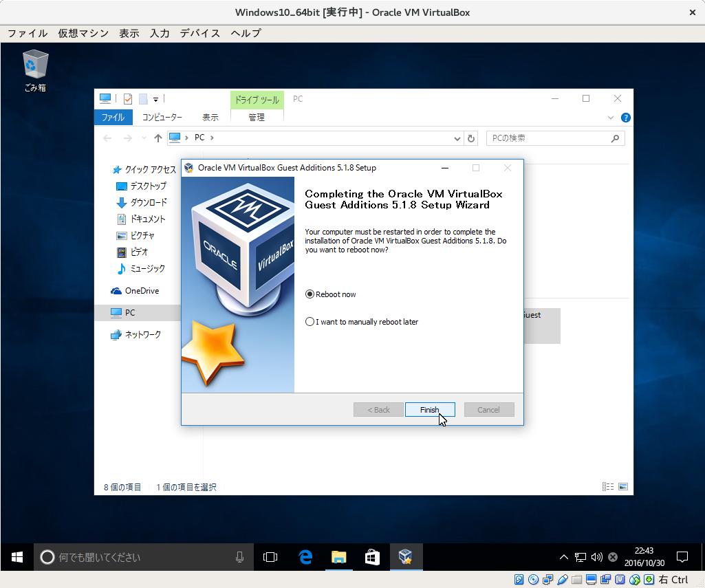Screen dimensions: 705x588
Task: Open File Explorer from taskbar
Action: tap(338, 558)
